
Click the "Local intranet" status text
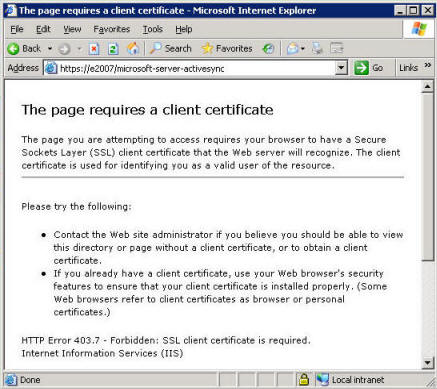click(x=358, y=380)
